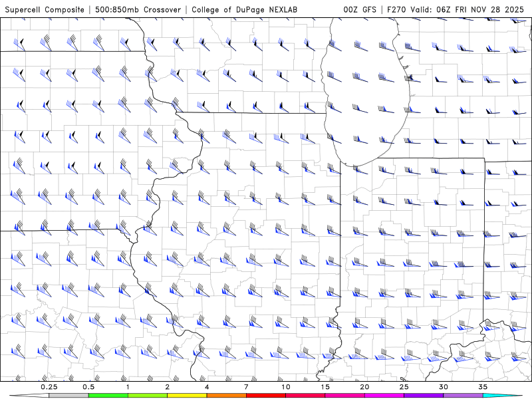Select the crimson 10–15 color bar segment
This screenshot has height=399, width=532.
[305, 396]
